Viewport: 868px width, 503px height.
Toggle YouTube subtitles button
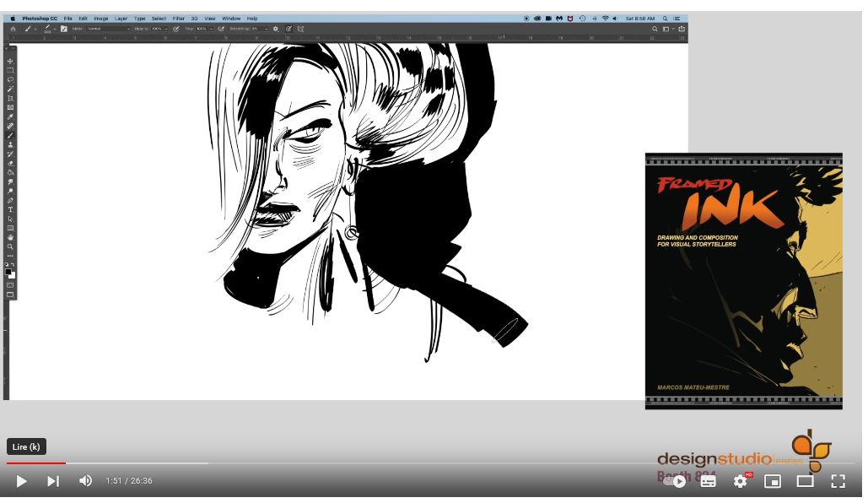point(708,481)
